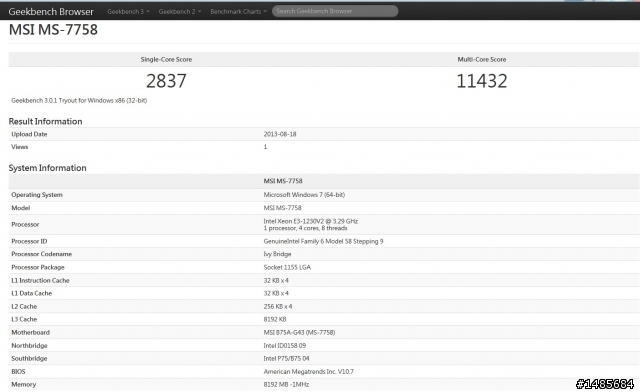Expand the Geekbench 2 dropdown menu
This screenshot has width=640, height=392.
coord(180,11)
